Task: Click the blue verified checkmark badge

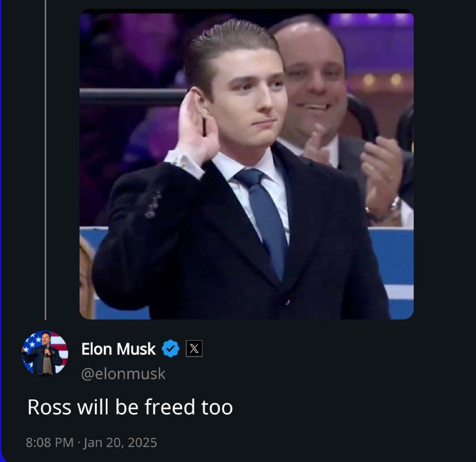Action: click(171, 349)
